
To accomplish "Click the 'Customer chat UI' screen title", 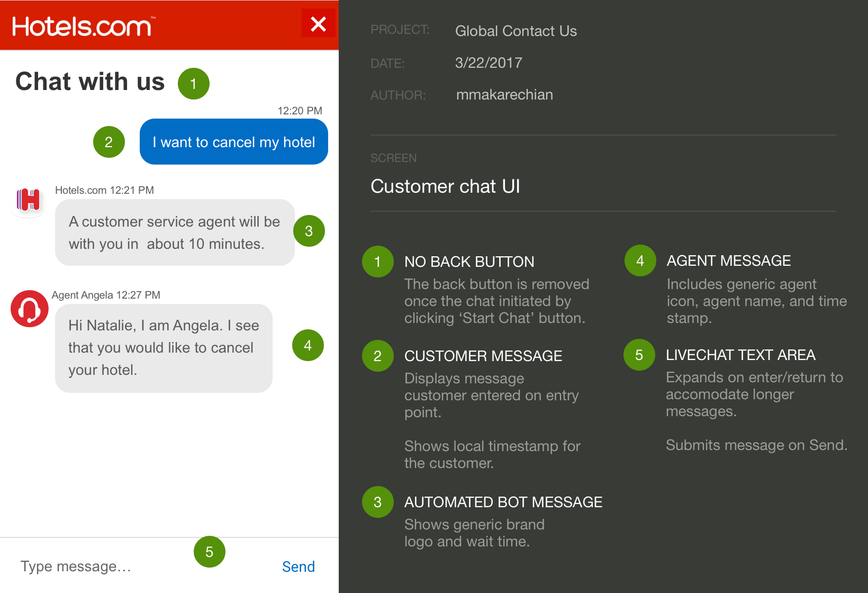I will coord(445,186).
